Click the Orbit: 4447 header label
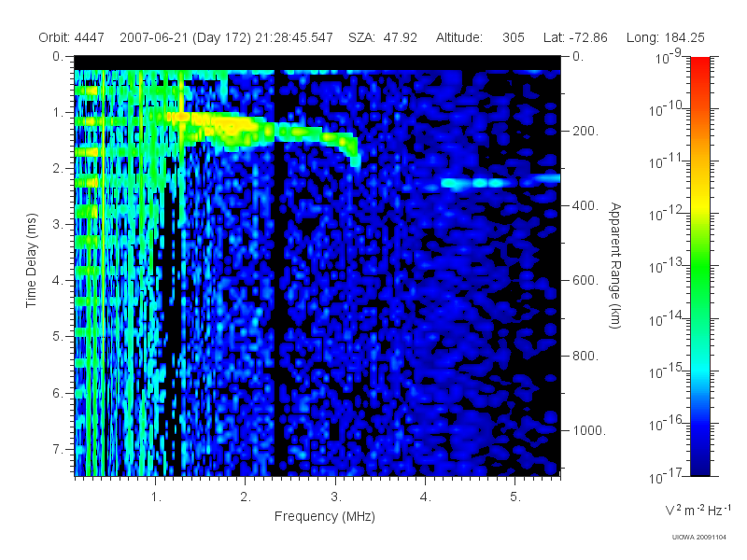Screen dimensions: 747x560 click(72, 37)
